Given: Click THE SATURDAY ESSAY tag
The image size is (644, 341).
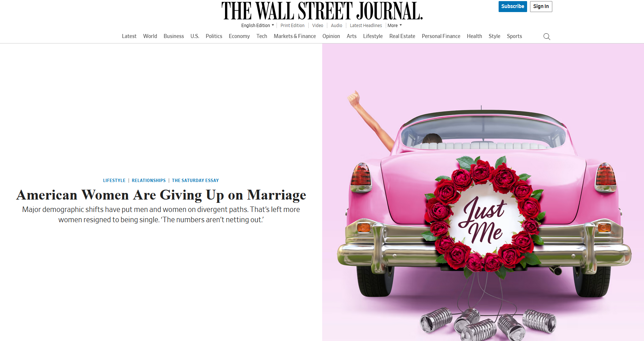Looking at the screenshot, I should (x=195, y=181).
